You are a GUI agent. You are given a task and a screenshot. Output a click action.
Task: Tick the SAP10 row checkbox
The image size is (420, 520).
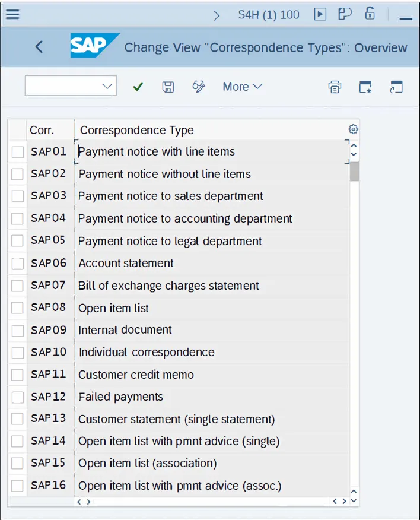tap(18, 353)
